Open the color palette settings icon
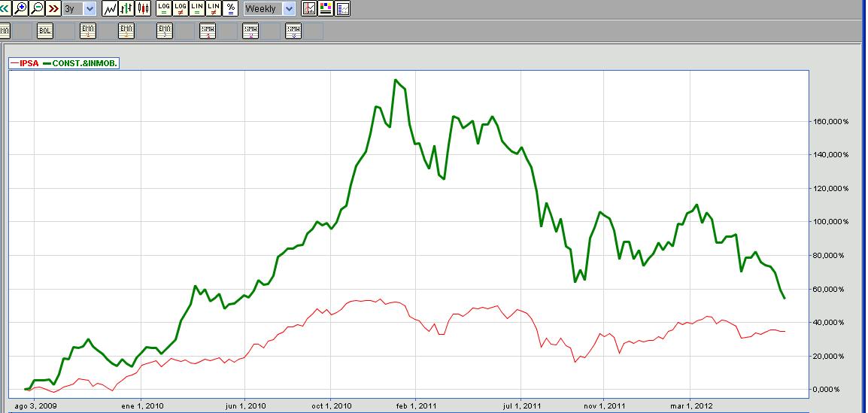 pyautogui.click(x=326, y=8)
